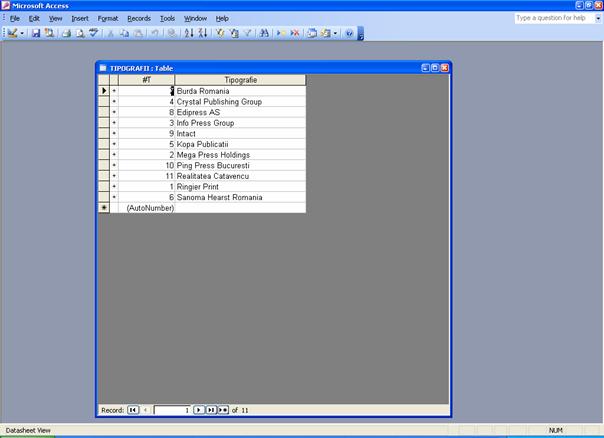Open the View button dropdown arrow

click(23, 33)
